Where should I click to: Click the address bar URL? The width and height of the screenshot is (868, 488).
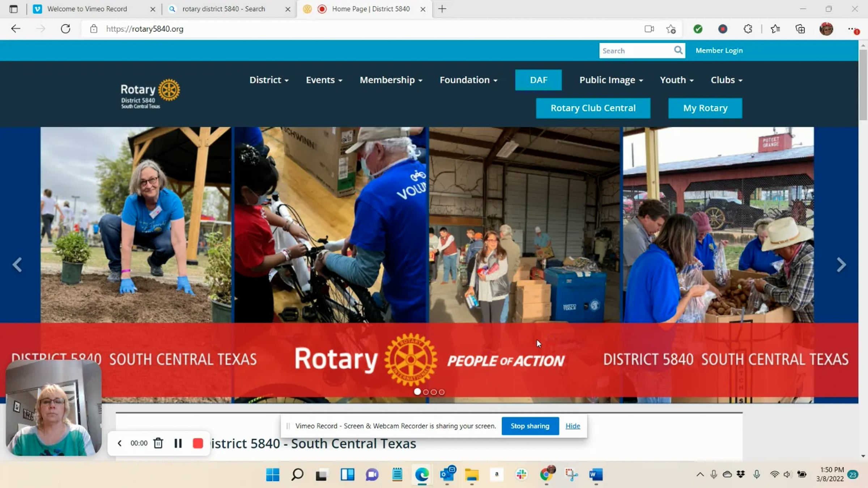[145, 29]
